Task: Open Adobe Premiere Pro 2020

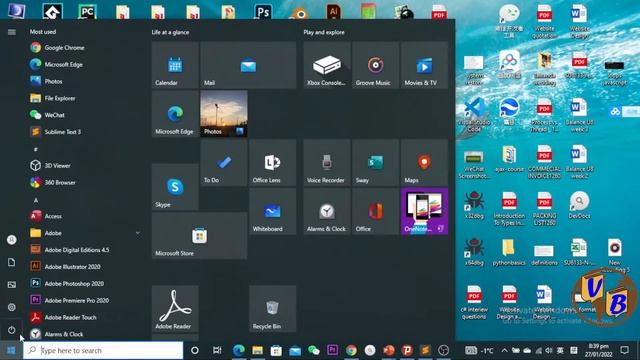Action: coord(77,300)
